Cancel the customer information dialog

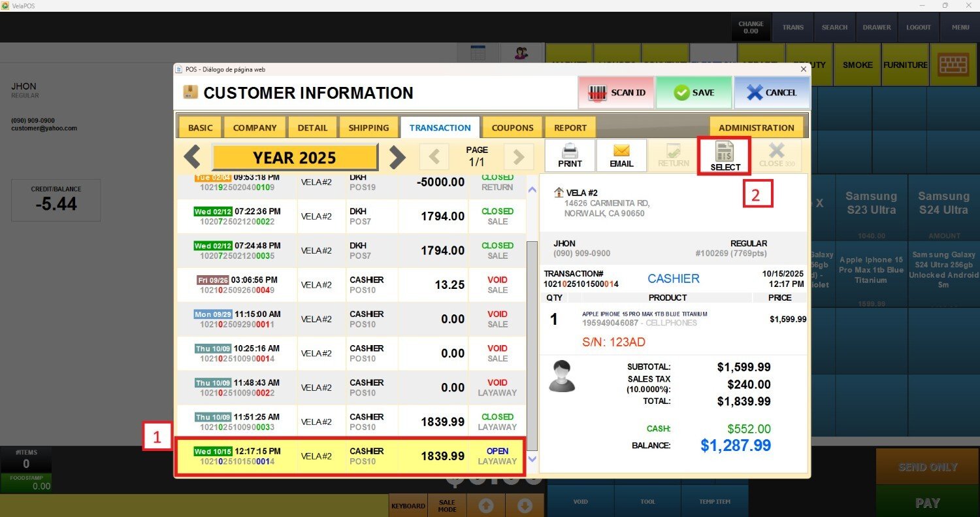[772, 93]
